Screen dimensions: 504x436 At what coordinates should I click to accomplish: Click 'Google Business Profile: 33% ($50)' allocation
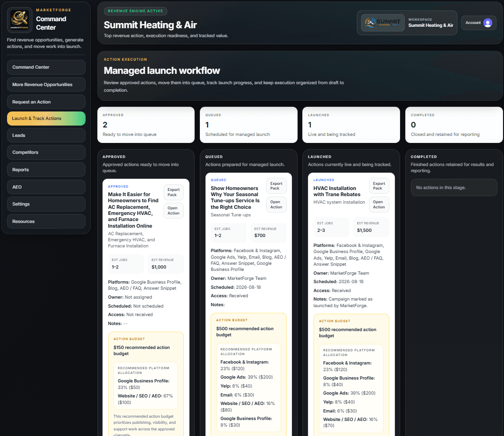coord(143,384)
